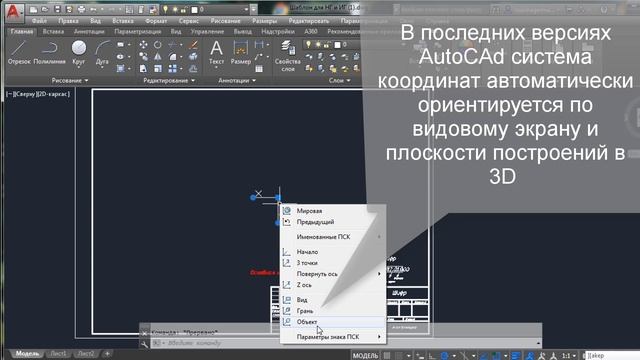Screen dimensions: 640x360
Task: Click the Rotate tool icon
Action: 158,44
